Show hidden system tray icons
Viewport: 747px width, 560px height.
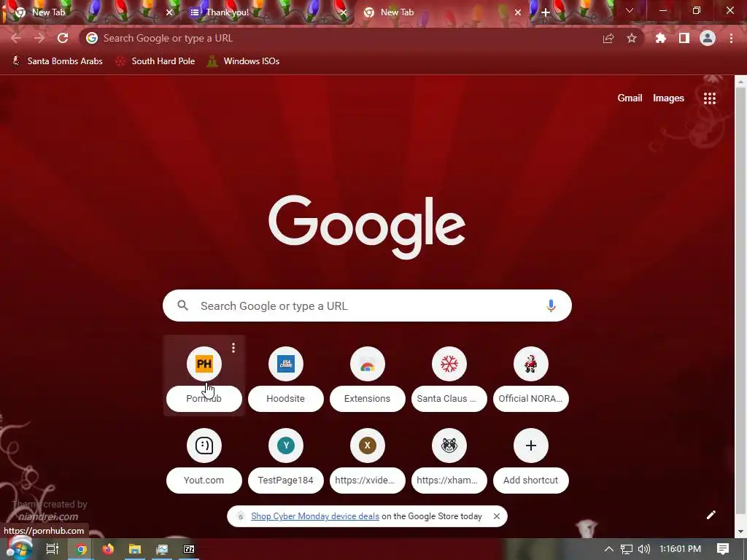click(x=609, y=549)
